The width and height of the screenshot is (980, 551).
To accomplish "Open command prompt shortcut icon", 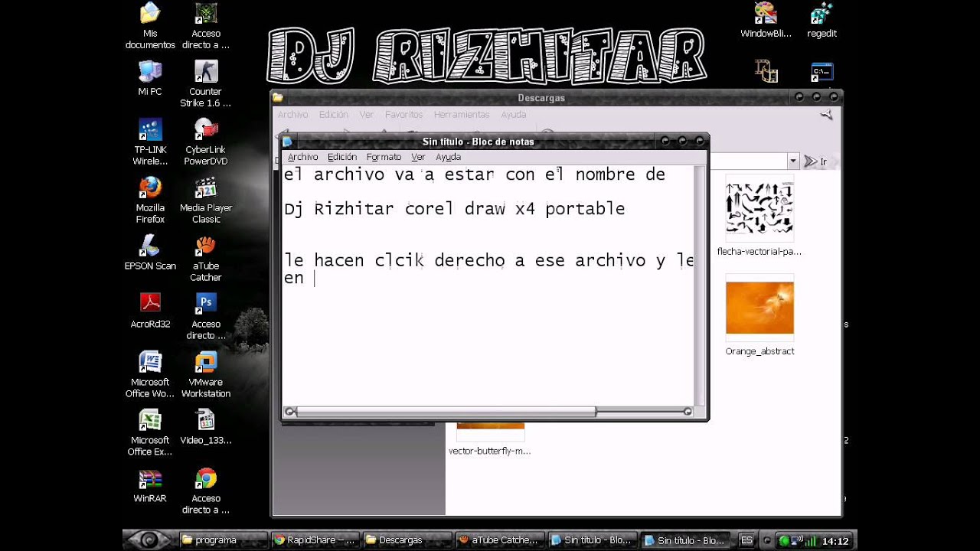I will (822, 73).
